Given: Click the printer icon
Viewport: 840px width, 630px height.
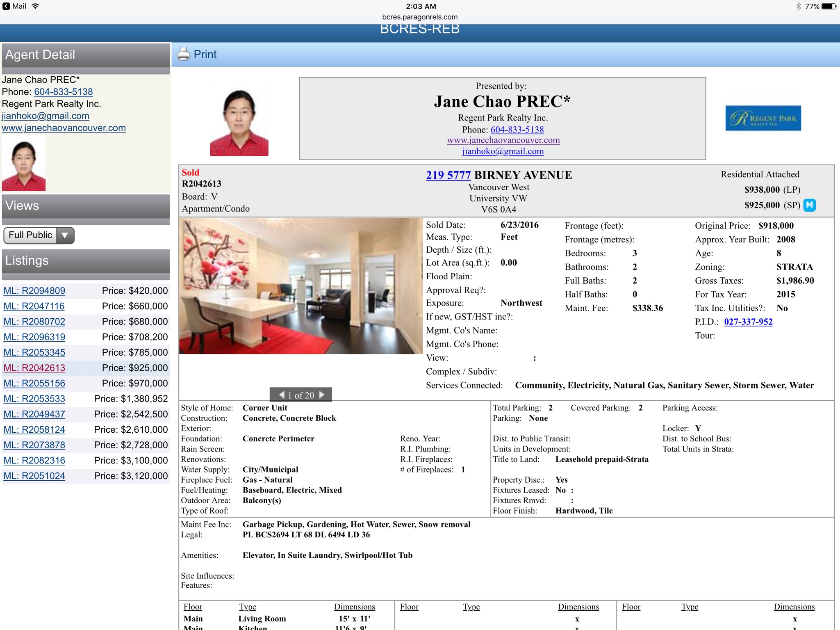Looking at the screenshot, I should tap(183, 54).
